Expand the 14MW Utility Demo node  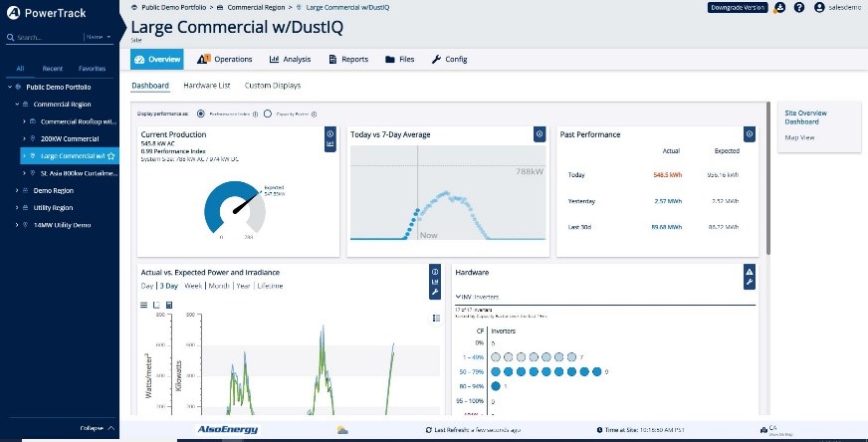(x=17, y=225)
